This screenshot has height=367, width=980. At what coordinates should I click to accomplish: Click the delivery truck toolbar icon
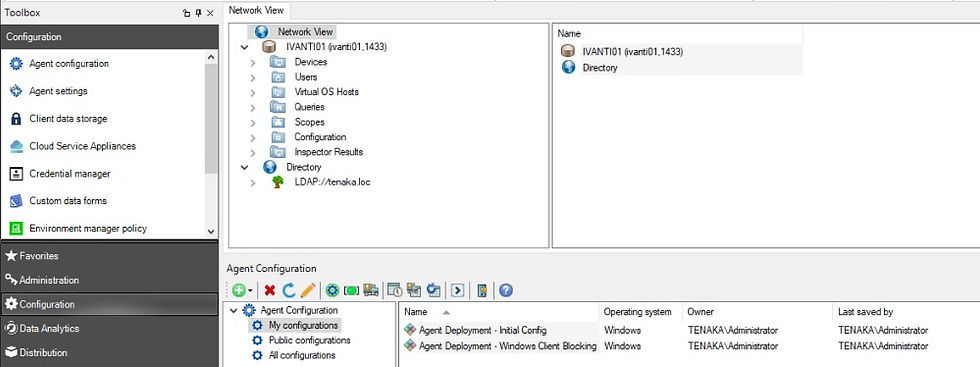(x=371, y=290)
